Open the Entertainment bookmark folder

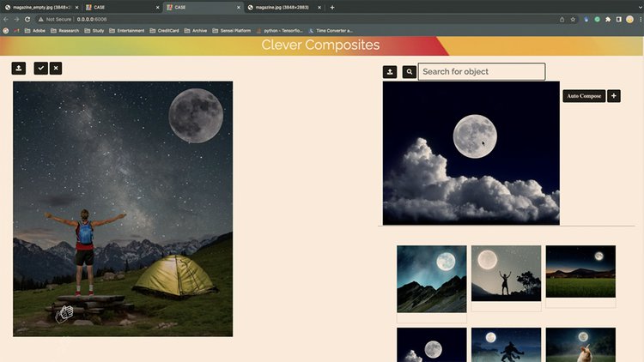[x=126, y=30]
